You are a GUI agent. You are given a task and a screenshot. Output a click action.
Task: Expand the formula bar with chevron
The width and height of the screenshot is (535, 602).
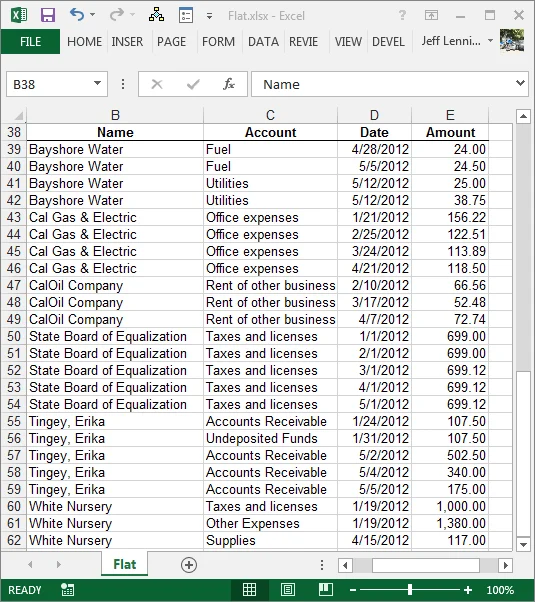click(520, 83)
